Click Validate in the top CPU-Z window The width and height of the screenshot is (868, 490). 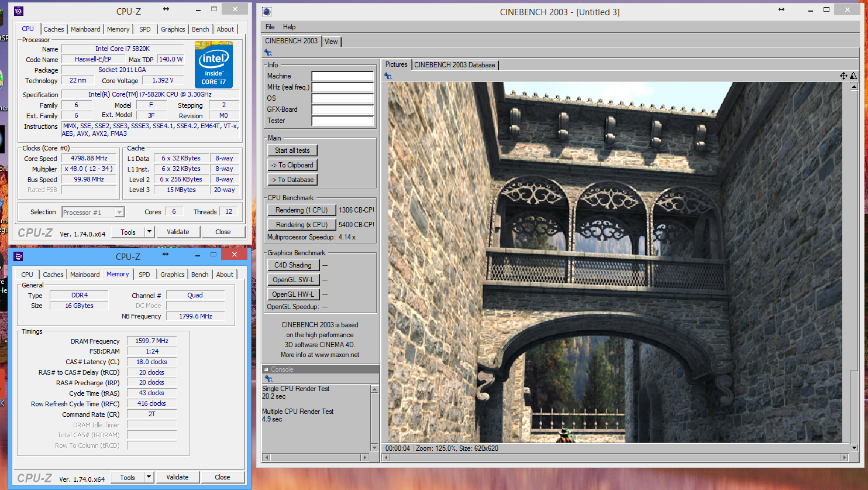pos(178,232)
